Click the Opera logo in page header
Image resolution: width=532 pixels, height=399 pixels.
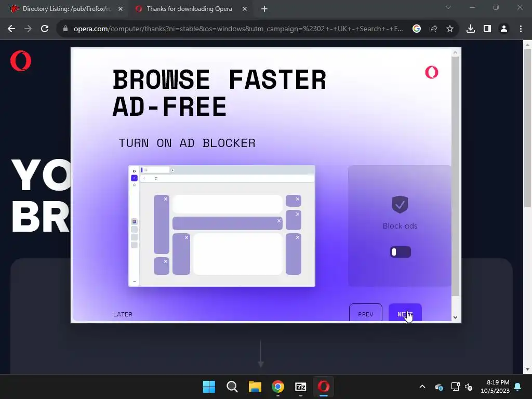pos(21,61)
